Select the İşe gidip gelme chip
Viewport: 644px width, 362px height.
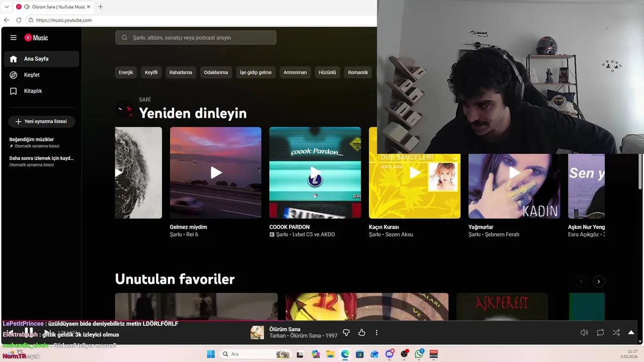click(256, 72)
